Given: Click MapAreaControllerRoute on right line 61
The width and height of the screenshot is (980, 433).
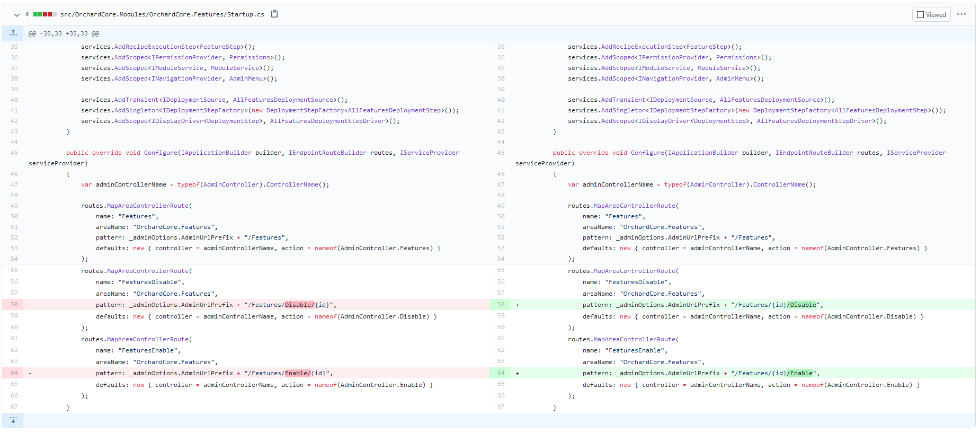Looking at the screenshot, I should click(x=635, y=339).
